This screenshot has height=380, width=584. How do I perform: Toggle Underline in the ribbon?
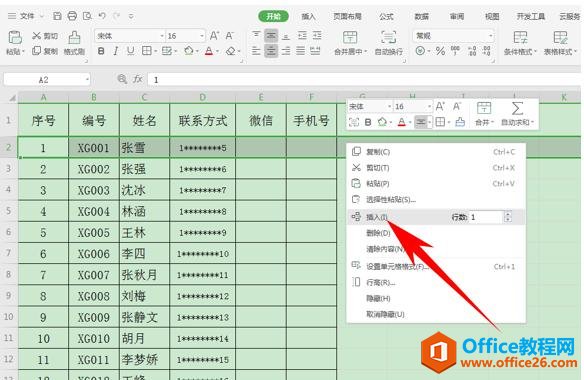pos(130,51)
